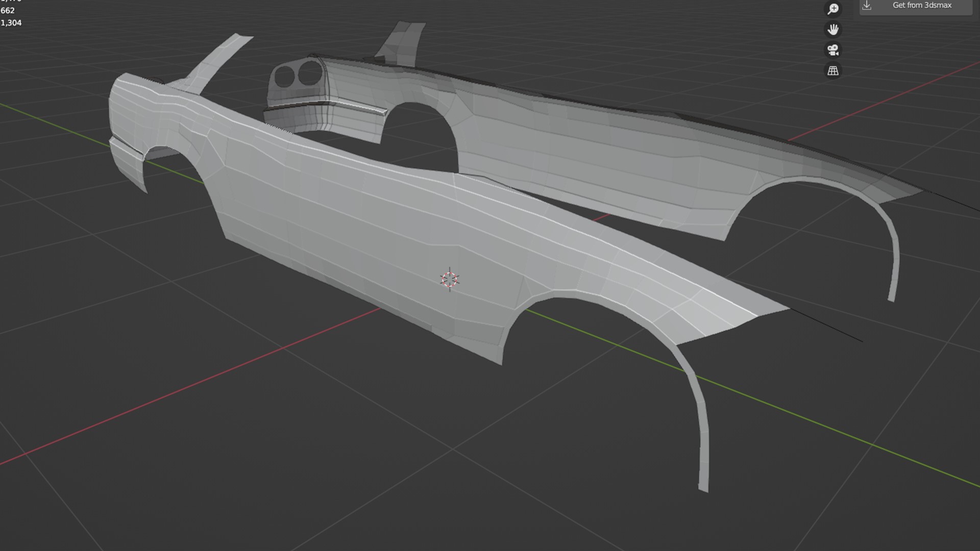
Task: Click the 662 statistics value
Action: coord(8,11)
